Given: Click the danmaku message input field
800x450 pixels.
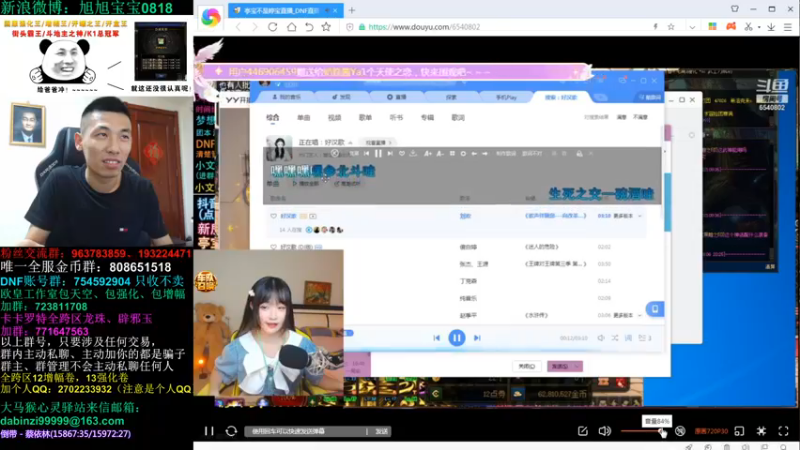Looking at the screenshot, I should 305,431.
